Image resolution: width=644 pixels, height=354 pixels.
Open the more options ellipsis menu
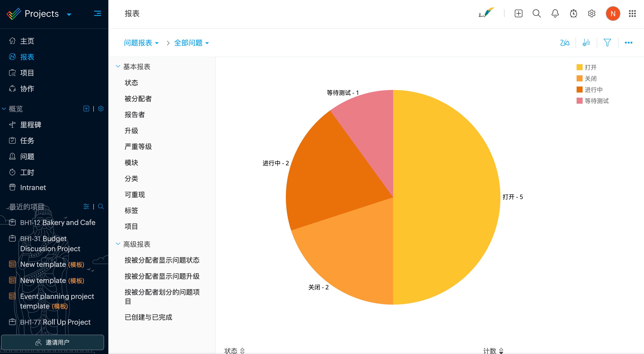click(x=628, y=43)
